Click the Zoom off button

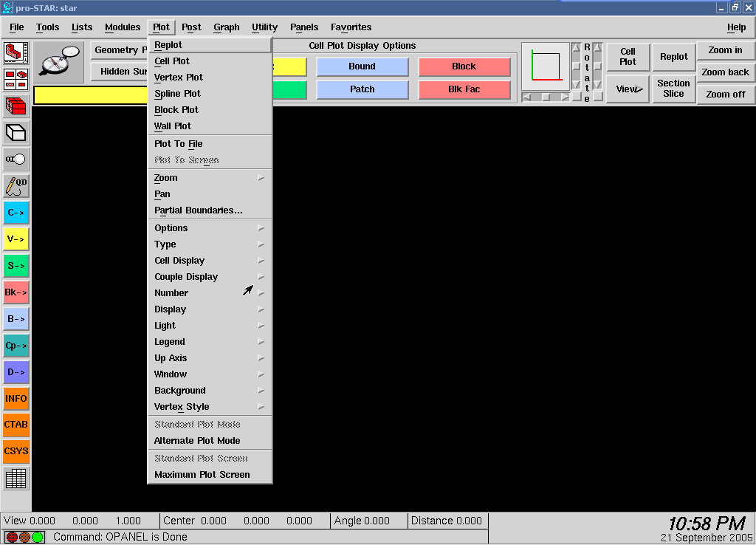point(725,95)
